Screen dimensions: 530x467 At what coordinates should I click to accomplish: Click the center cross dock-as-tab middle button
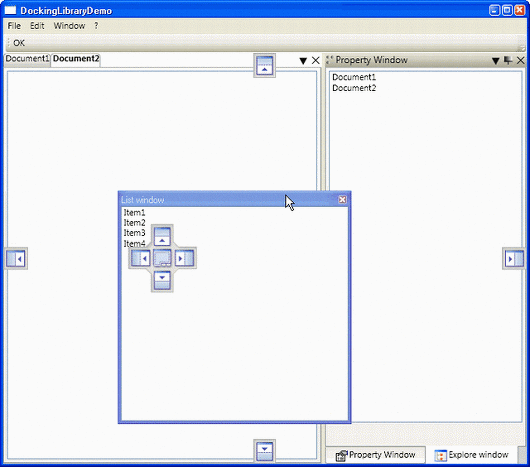pos(162,259)
